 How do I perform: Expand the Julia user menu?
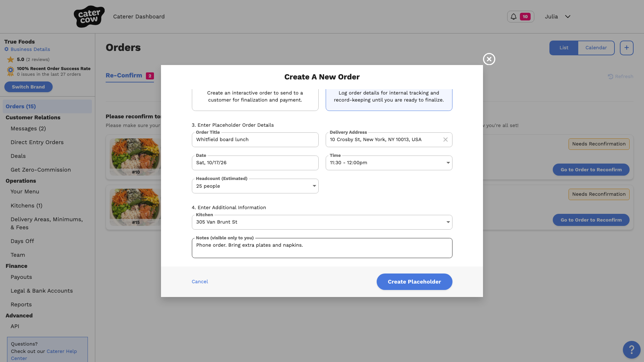tap(558, 16)
